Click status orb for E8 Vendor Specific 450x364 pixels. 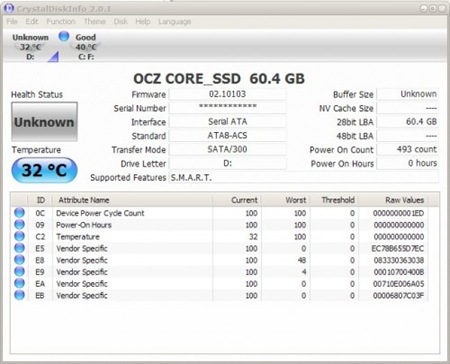pyautogui.click(x=19, y=260)
